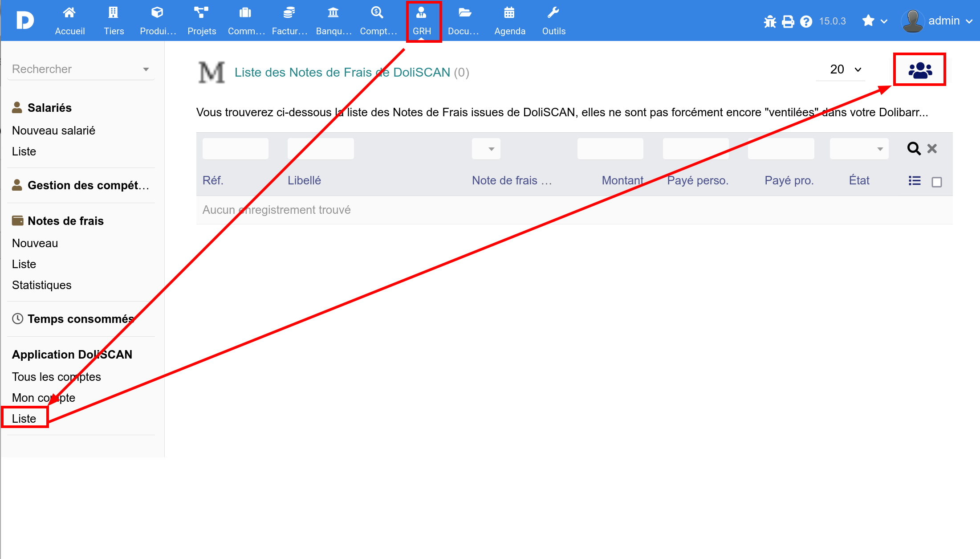Focus the Libellé filter input
The height and width of the screenshot is (559, 980).
click(321, 149)
